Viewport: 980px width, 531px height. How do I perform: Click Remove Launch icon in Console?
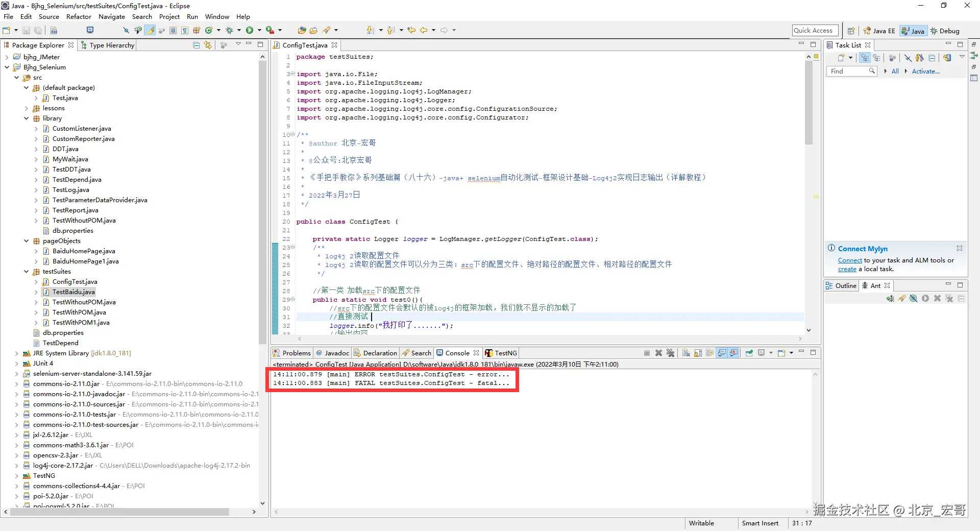tap(658, 353)
